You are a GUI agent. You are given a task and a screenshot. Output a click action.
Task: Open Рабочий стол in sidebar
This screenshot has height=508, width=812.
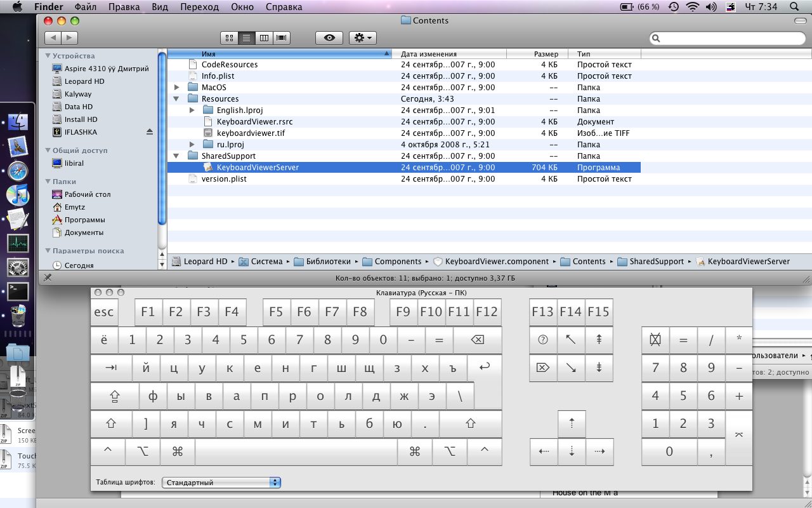[88, 194]
